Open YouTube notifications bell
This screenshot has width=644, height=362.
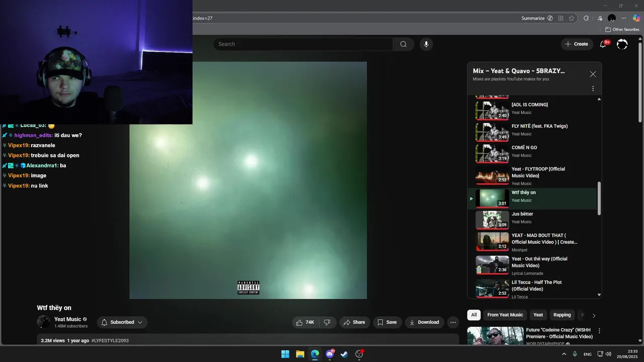tap(603, 44)
